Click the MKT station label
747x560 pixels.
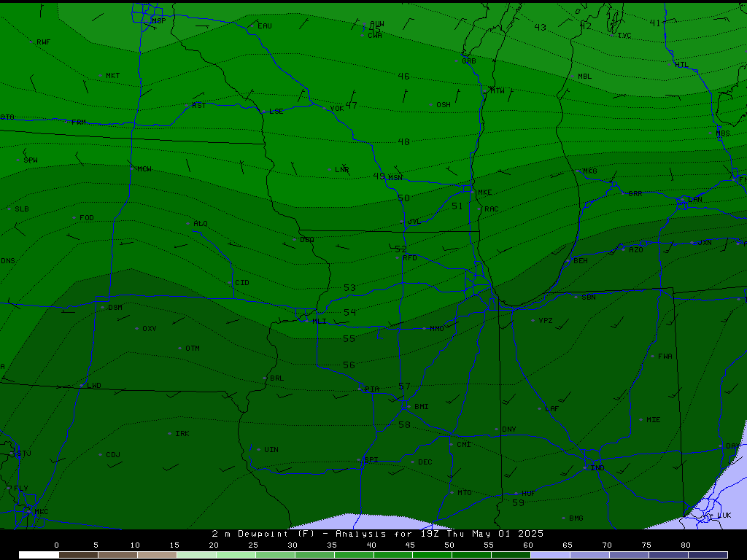(113, 75)
